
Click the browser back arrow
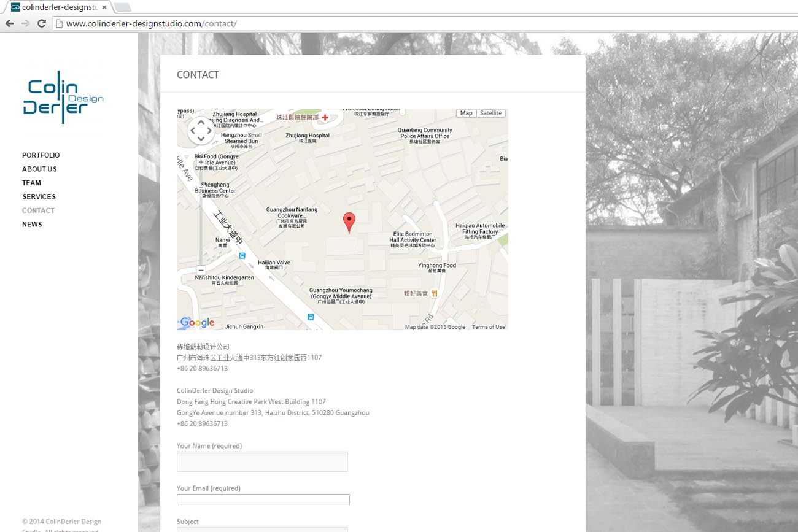click(9, 23)
